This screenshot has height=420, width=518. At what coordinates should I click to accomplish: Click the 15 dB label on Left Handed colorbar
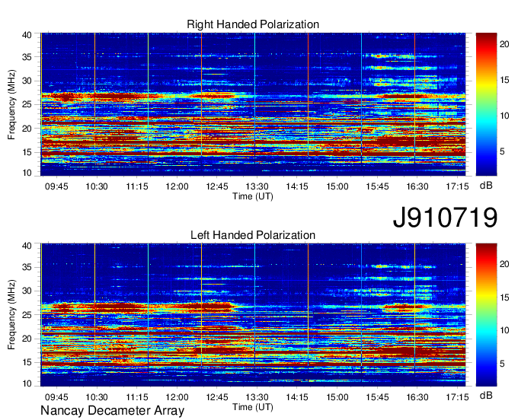504,297
